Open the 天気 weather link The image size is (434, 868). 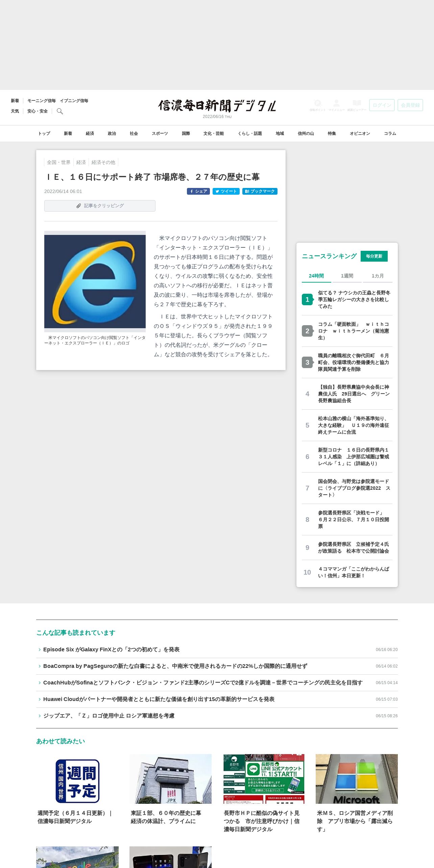15,111
